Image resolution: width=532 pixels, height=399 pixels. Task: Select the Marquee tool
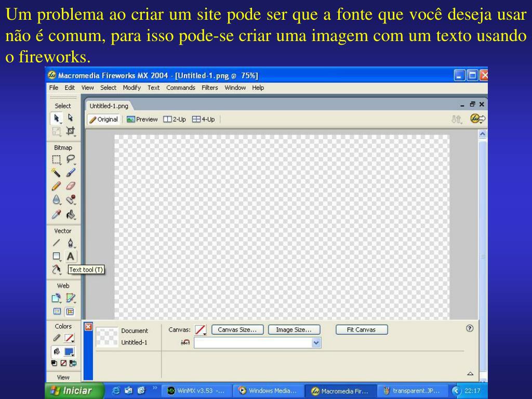pyautogui.click(x=56, y=159)
